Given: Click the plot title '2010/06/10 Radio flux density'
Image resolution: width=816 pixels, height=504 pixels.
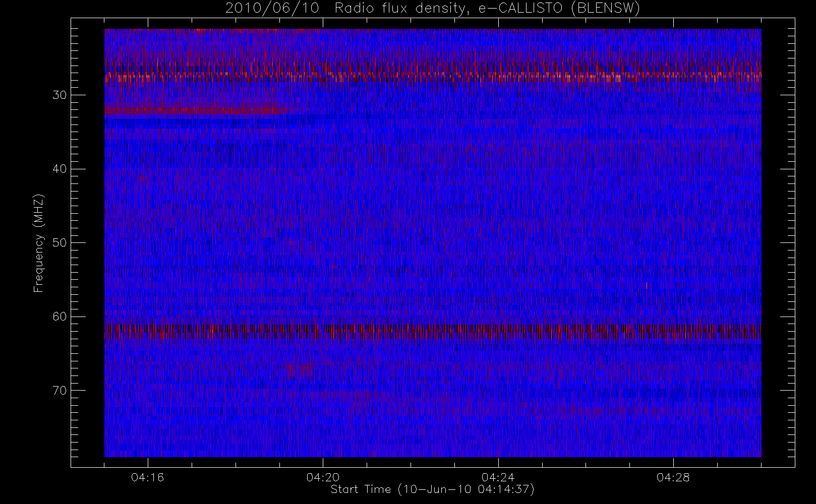Looking at the screenshot, I should tap(433, 9).
